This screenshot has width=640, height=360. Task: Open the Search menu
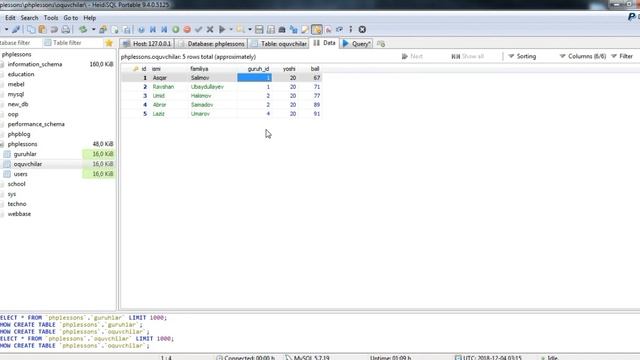[29, 18]
